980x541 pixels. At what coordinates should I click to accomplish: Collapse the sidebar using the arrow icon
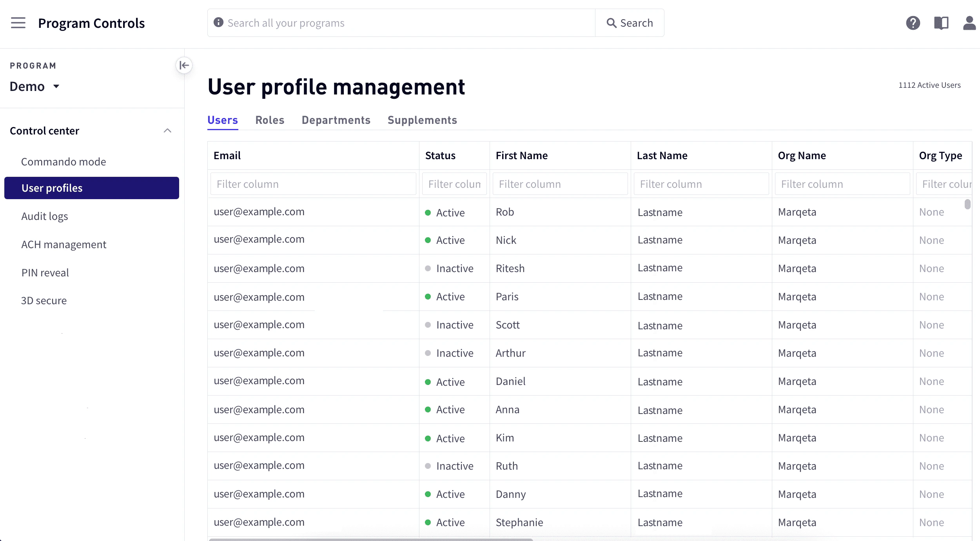[184, 65]
